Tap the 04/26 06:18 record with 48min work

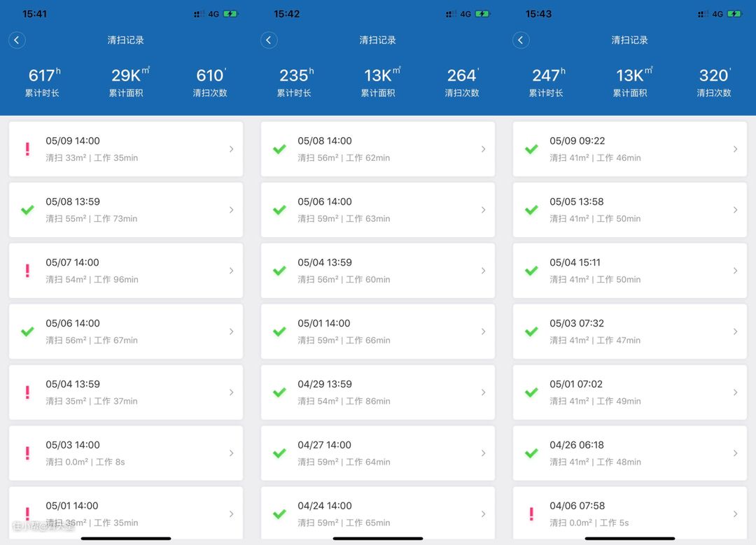(x=629, y=453)
